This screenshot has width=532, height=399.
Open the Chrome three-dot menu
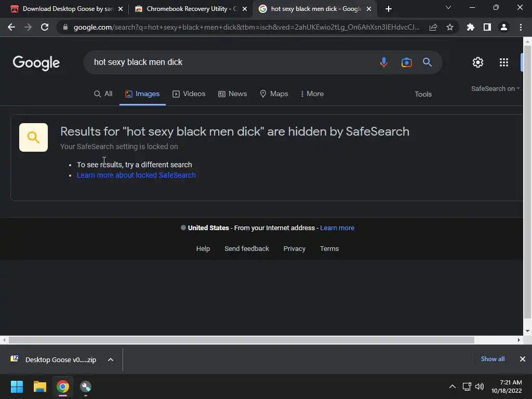coord(521,27)
